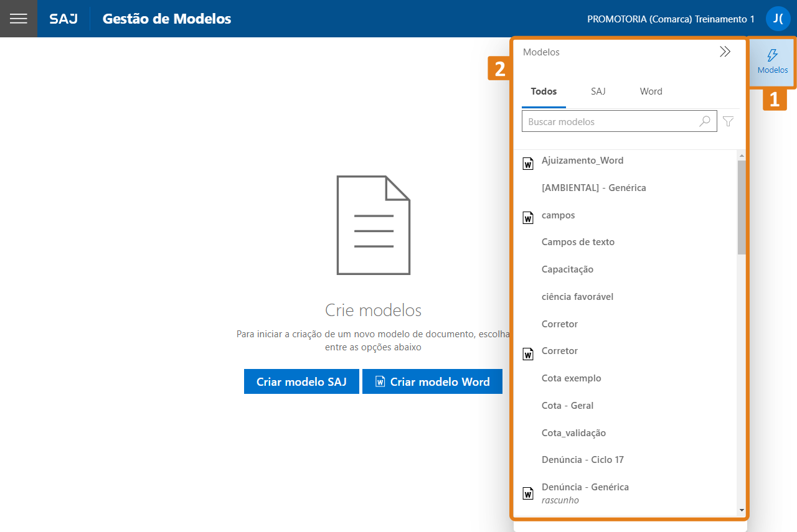Click the search magnifier icon

click(705, 121)
